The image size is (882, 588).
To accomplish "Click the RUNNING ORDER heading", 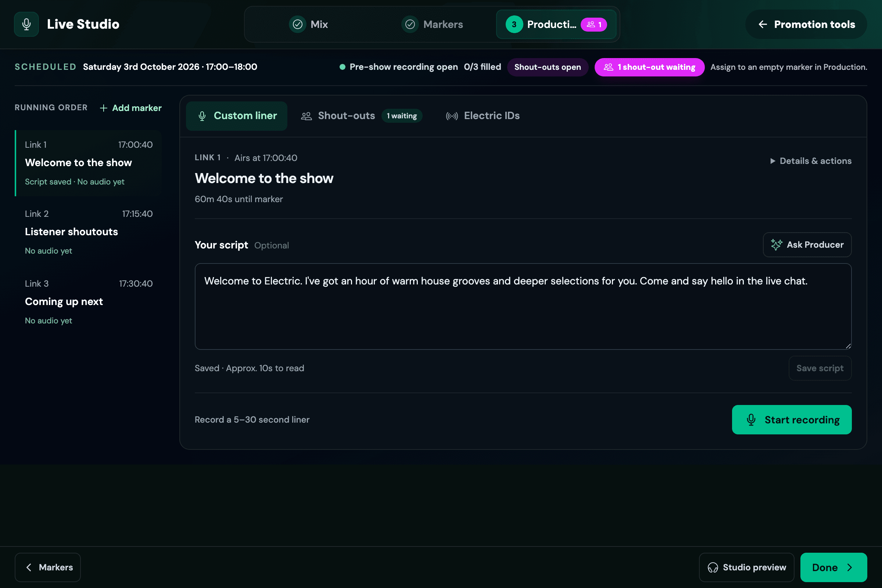I will tap(51, 108).
